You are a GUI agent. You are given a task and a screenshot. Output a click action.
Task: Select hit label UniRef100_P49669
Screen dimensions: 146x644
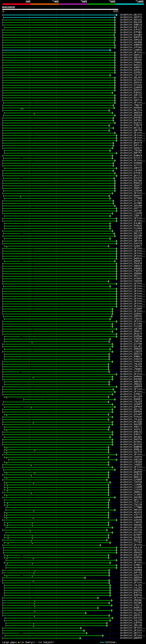point(131,610)
